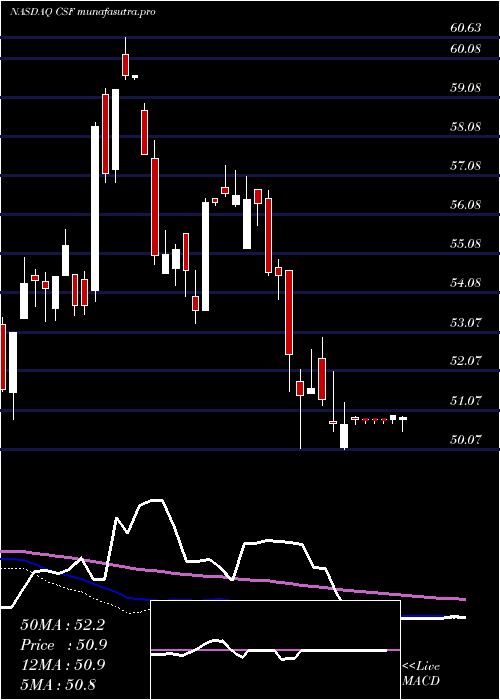Click the 53.07 price axis label

(466, 322)
